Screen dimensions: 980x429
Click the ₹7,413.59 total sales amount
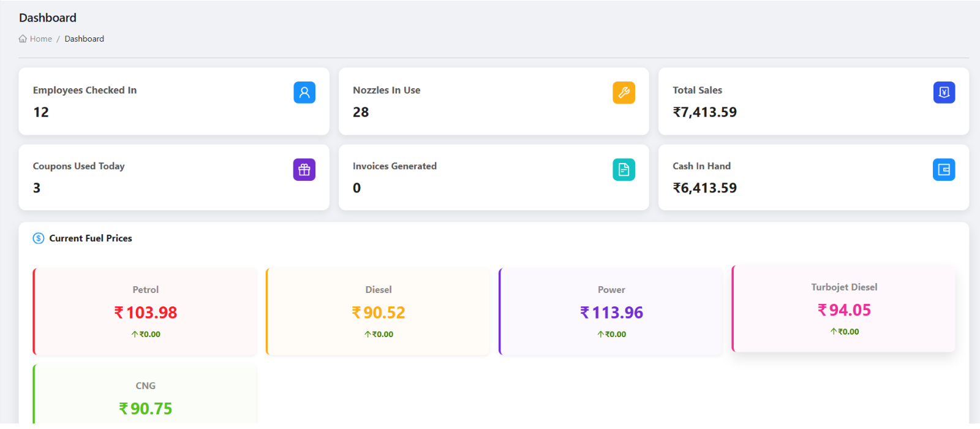click(x=705, y=112)
